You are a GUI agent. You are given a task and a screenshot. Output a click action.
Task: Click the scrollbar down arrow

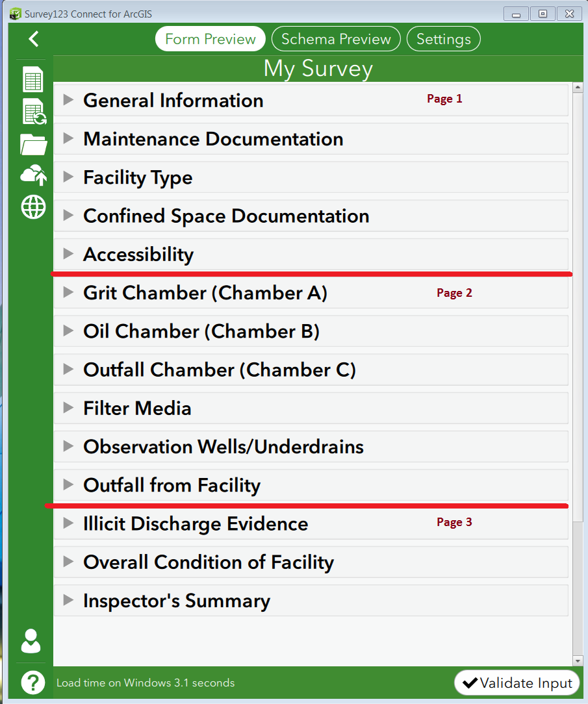pyautogui.click(x=578, y=660)
